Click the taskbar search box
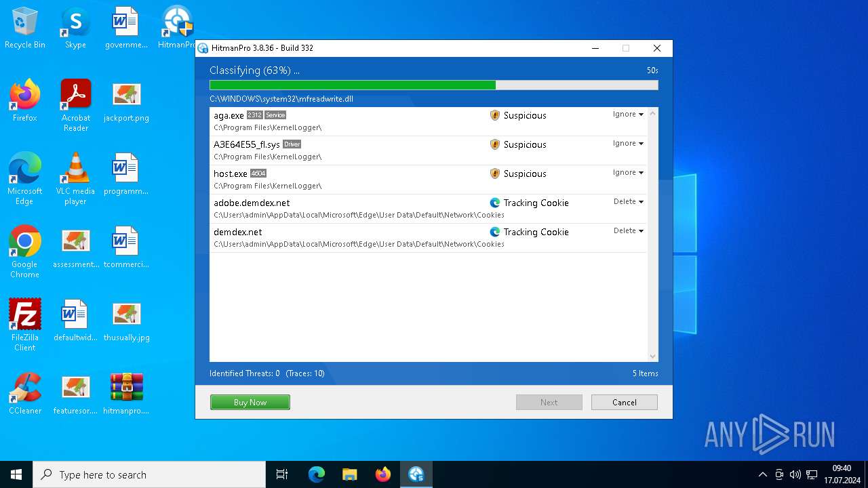Image resolution: width=868 pixels, height=488 pixels. point(149,474)
